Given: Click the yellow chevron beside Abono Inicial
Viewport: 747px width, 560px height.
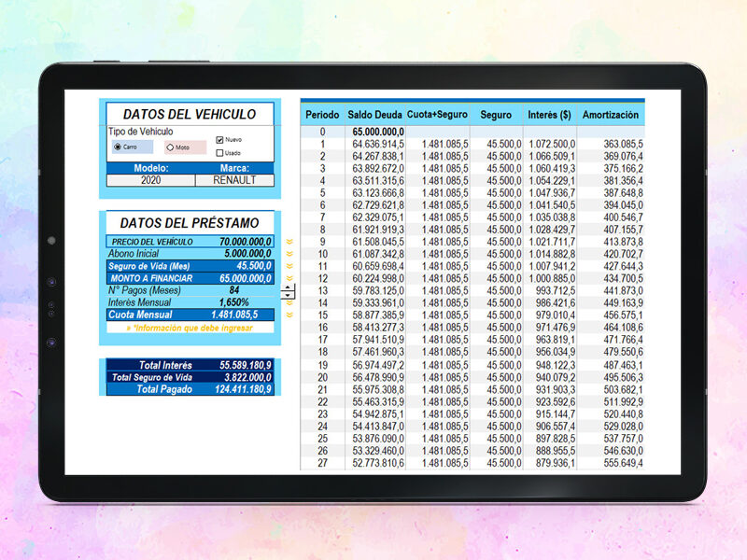Looking at the screenshot, I should tap(289, 254).
